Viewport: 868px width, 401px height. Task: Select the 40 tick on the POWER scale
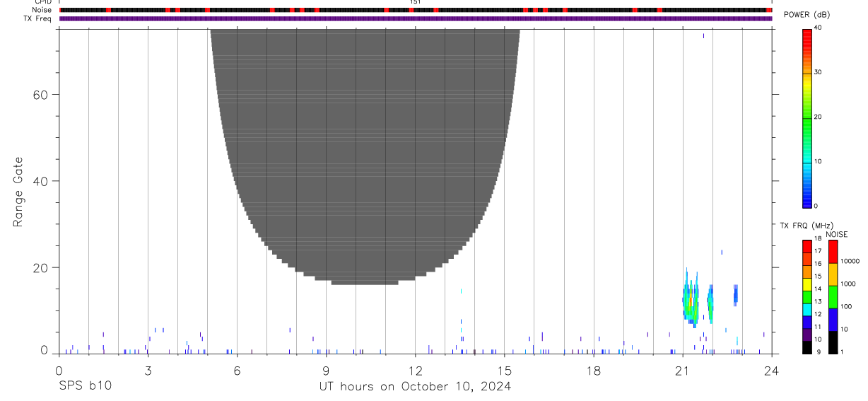point(818,28)
